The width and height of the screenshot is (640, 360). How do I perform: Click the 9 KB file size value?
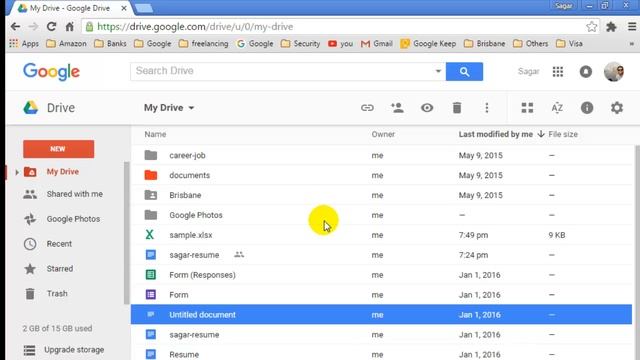point(557,235)
